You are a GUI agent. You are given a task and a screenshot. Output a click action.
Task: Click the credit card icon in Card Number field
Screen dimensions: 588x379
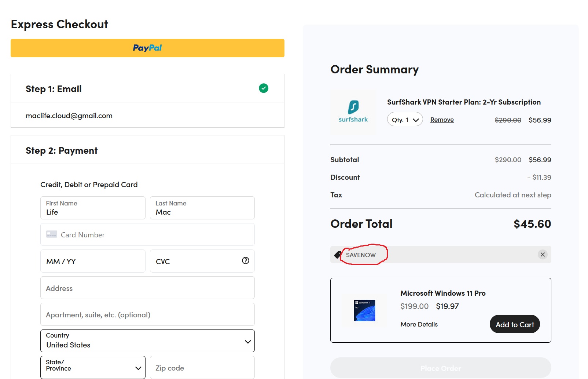pos(51,234)
